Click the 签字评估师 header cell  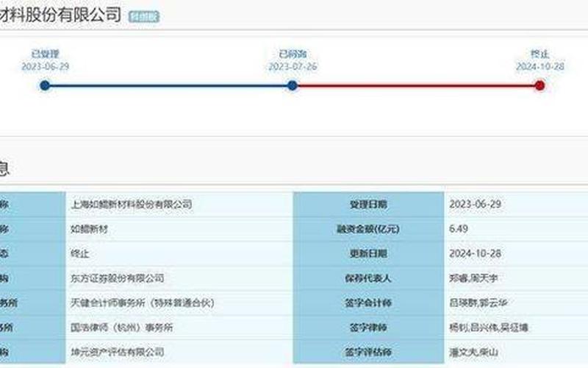368,352
